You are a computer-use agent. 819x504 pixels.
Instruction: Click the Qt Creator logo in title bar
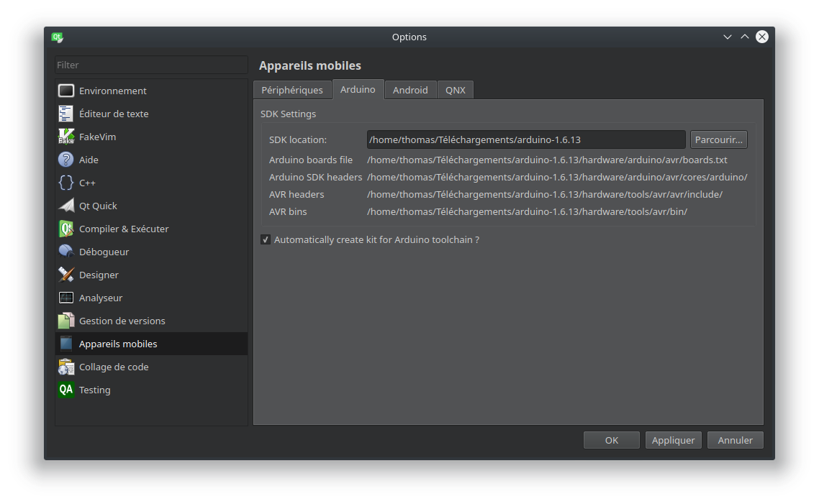pyautogui.click(x=57, y=37)
